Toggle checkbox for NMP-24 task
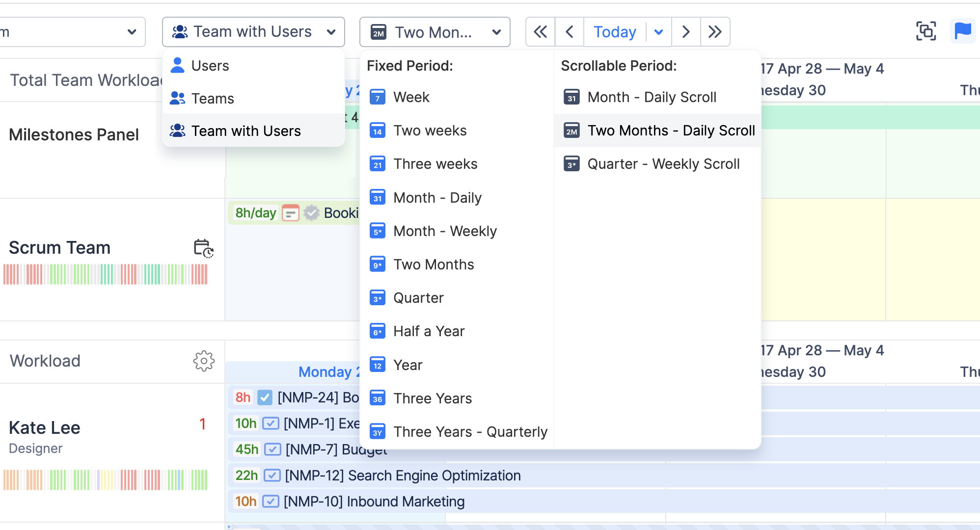Screen dimensions: 980x530 pyautogui.click(x=265, y=397)
